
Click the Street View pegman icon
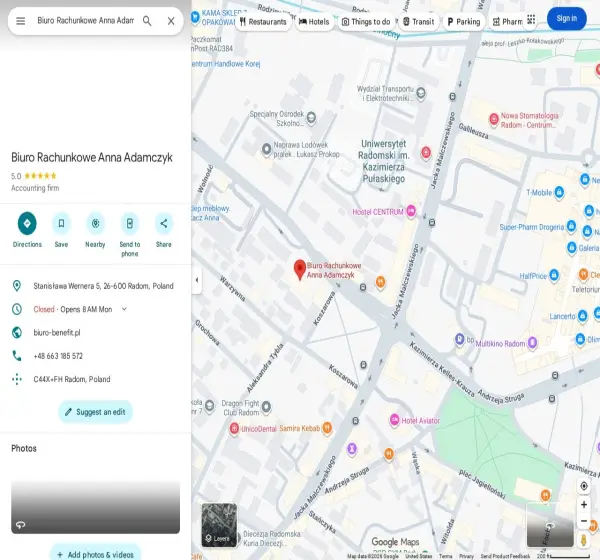click(584, 540)
